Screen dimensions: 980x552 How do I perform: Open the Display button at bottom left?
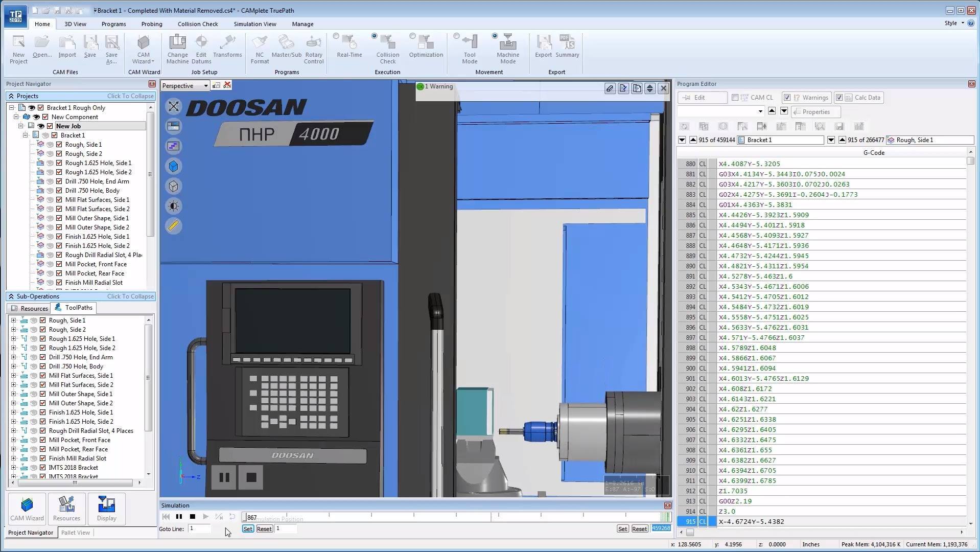point(106,509)
